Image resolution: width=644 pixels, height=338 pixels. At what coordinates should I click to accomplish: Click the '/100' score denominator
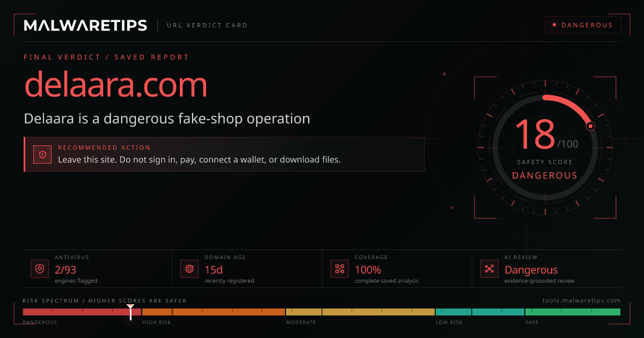pos(568,144)
